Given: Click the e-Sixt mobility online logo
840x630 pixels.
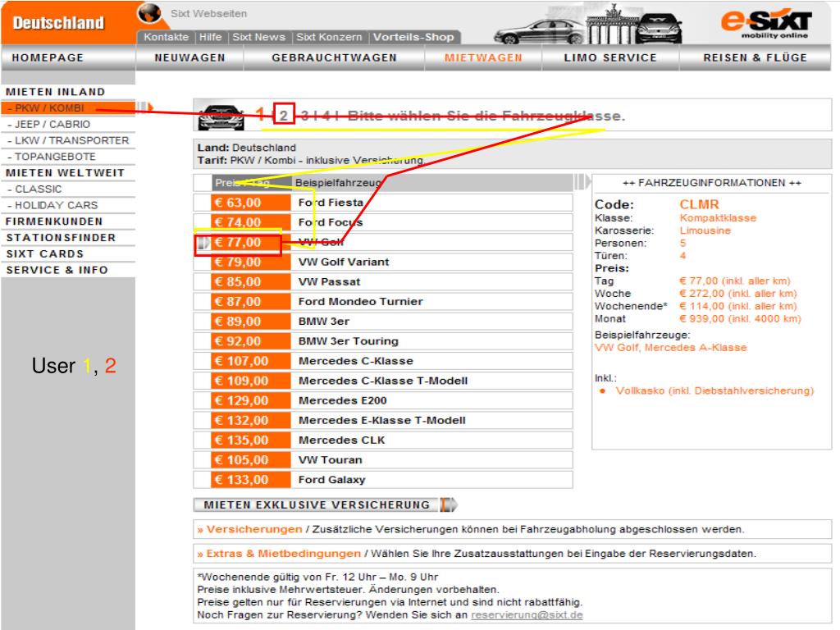Looking at the screenshot, I should tap(767, 22).
